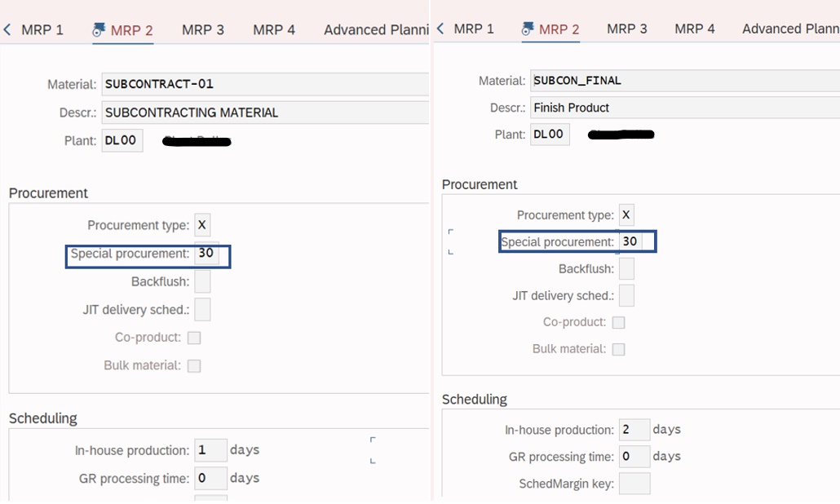Enable Co-product for SUBCON_FINAL
Screen dimensions: 840x504
click(618, 322)
